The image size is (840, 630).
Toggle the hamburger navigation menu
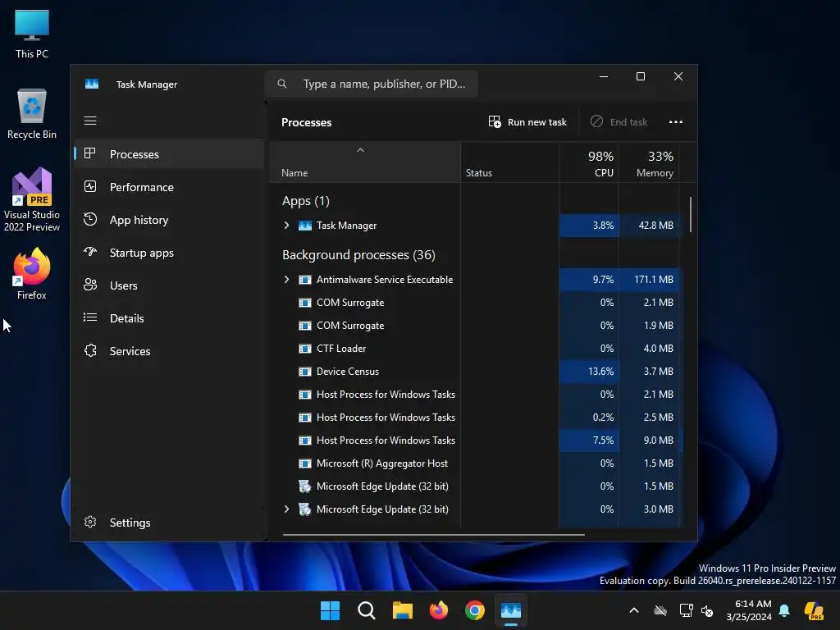click(x=90, y=121)
